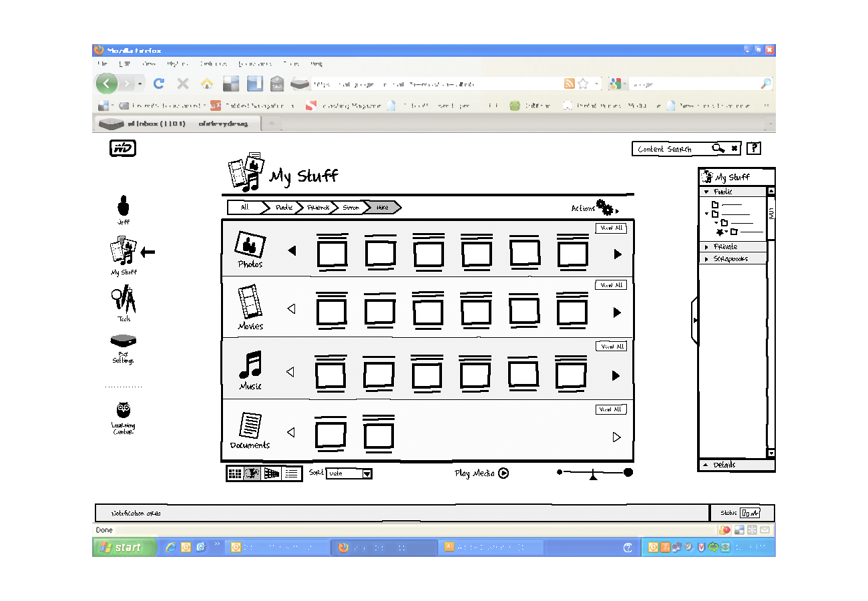The width and height of the screenshot is (868, 601).
Task: Select the Hike breadcrumb
Action: coord(383,207)
